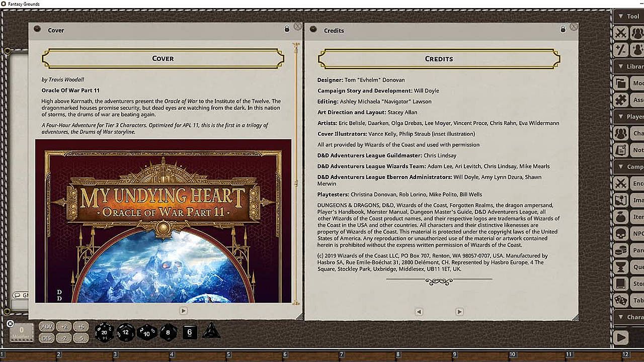The height and width of the screenshot is (362, 644).
Task: Click the "Cover Illustrators:" credit line
Action: pyautogui.click(x=396, y=134)
